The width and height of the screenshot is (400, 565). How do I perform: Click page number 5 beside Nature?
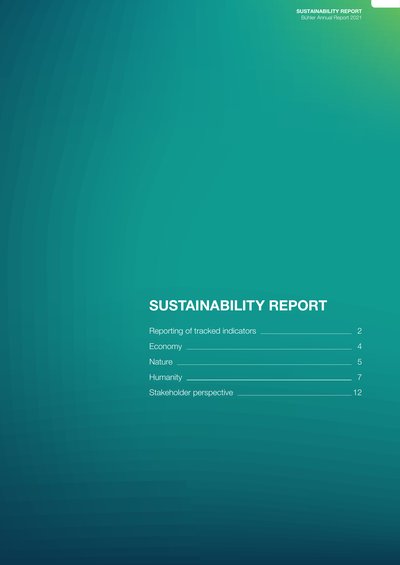[x=359, y=362]
